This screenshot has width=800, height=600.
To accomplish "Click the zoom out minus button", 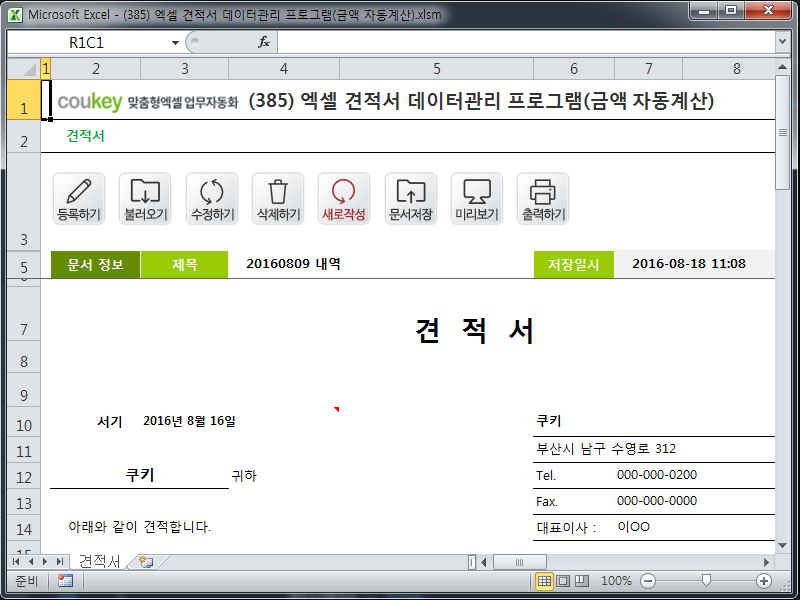I will click(647, 581).
